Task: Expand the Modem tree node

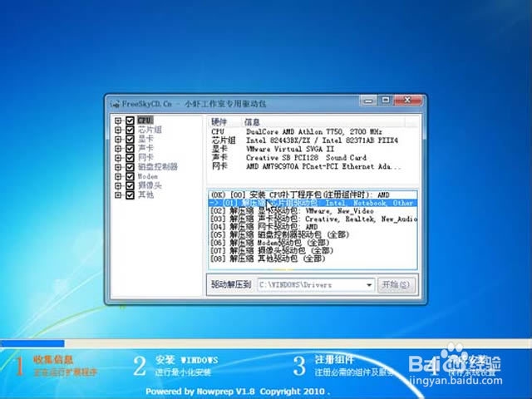Action: pyautogui.click(x=118, y=176)
